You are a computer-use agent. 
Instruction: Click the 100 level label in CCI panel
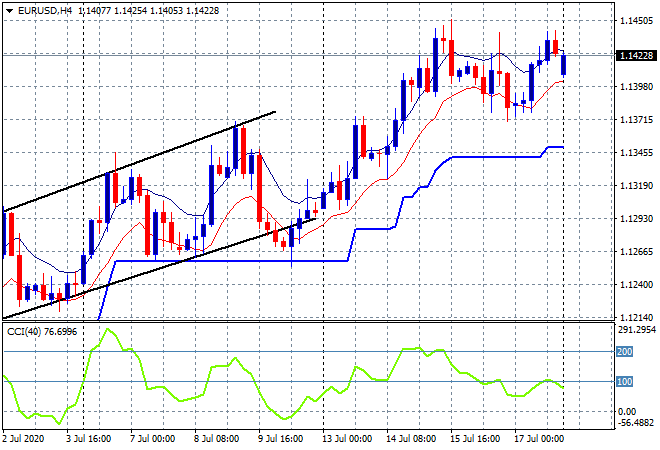tap(624, 381)
